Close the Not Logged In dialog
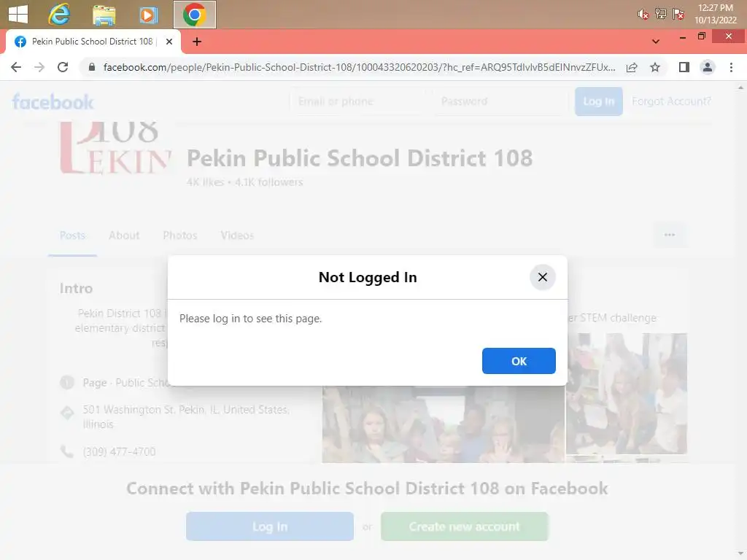This screenshot has height=560, width=747. [542, 277]
